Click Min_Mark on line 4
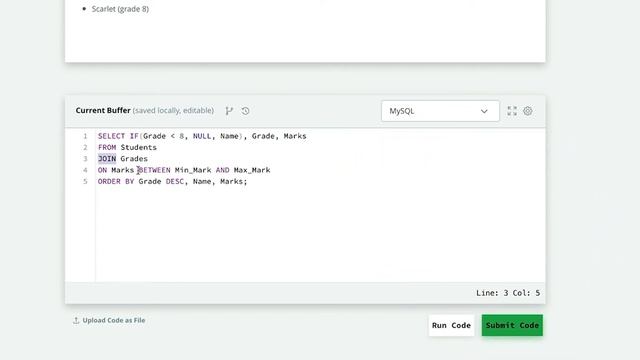 [193, 170]
